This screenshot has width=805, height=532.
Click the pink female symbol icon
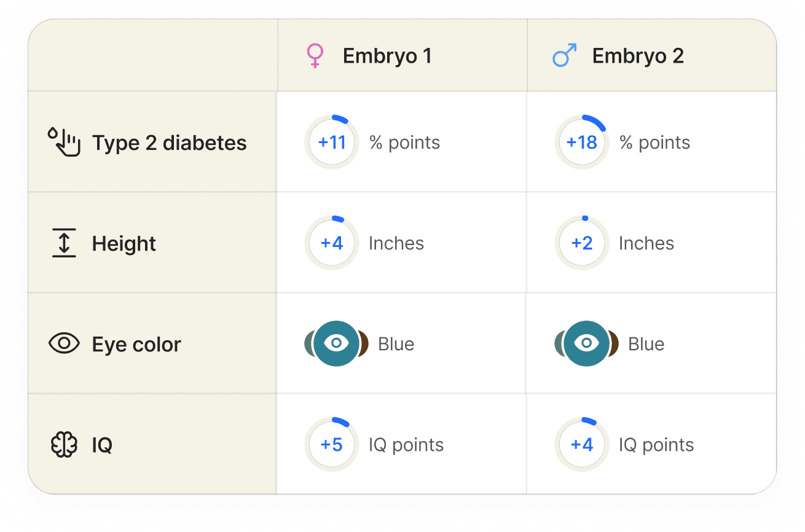click(315, 56)
